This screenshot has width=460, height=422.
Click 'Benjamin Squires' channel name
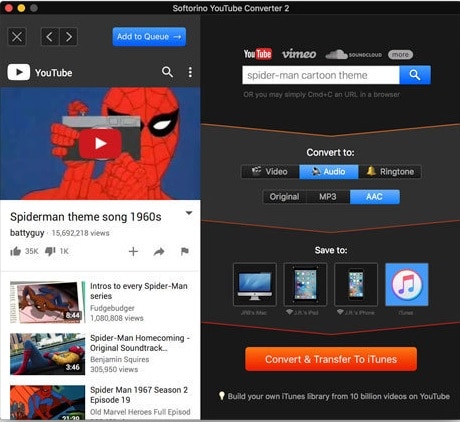(120, 359)
